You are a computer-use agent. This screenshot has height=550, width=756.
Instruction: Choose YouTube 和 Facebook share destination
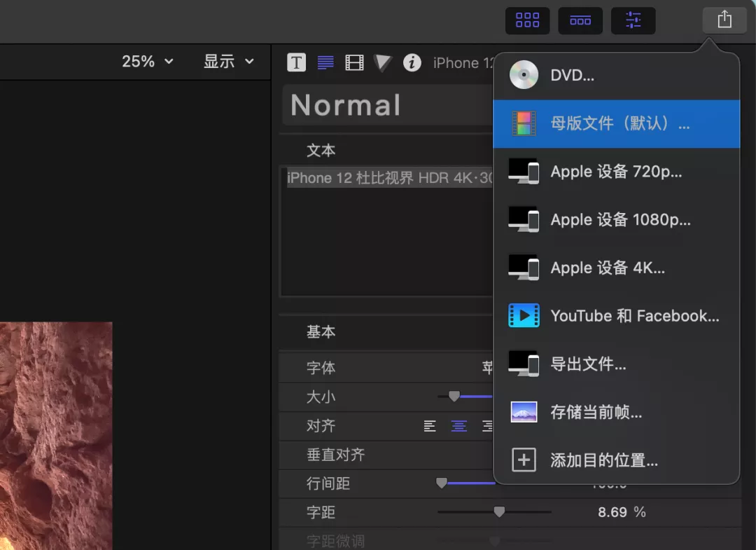click(x=616, y=315)
